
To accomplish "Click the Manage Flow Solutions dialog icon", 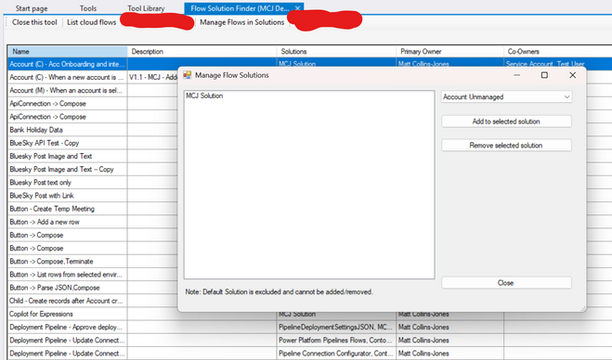I will point(187,75).
